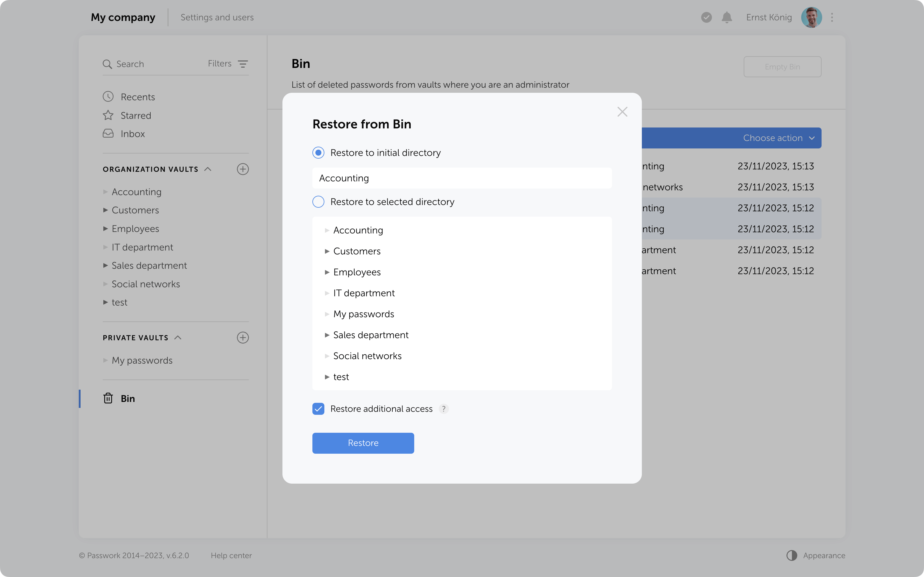Uncheck Restore additional access checkbox

pyautogui.click(x=318, y=409)
